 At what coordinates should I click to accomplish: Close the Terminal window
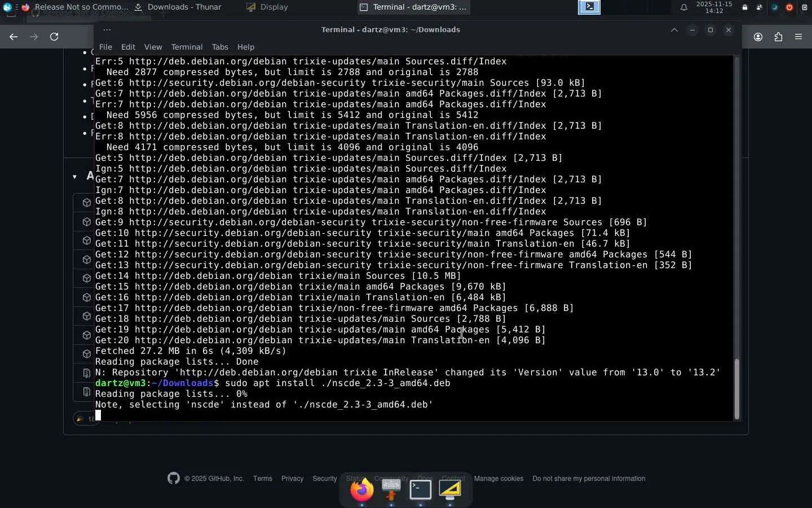[729, 30]
